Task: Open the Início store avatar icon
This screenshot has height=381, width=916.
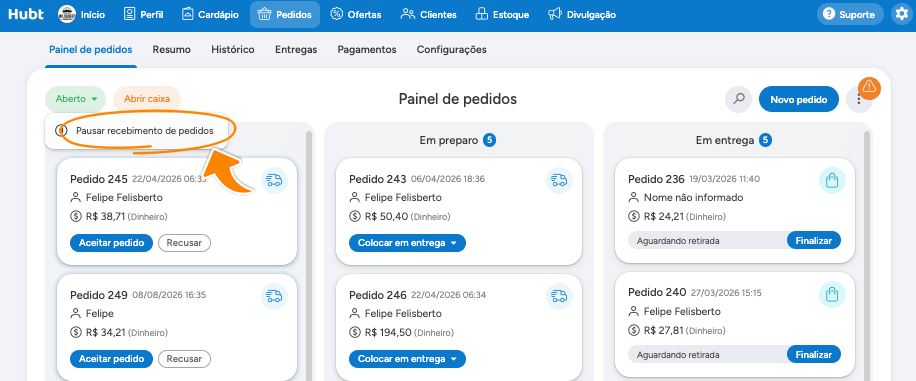Action: 67,15
